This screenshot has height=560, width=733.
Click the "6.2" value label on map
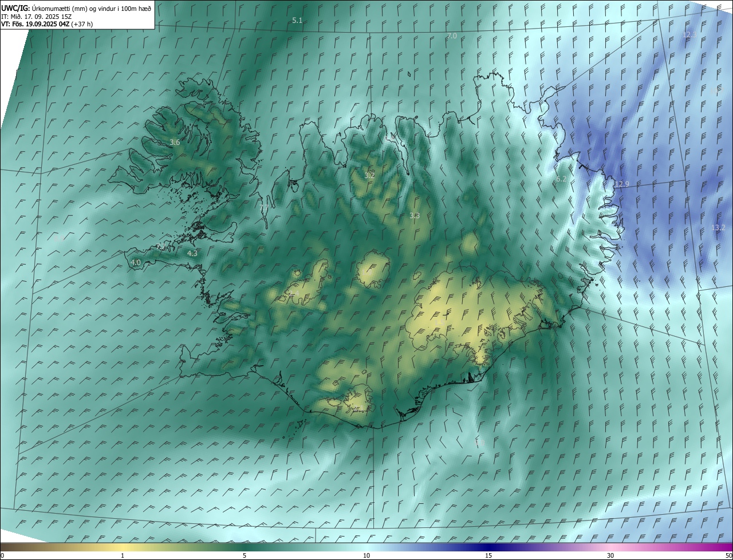561,179
